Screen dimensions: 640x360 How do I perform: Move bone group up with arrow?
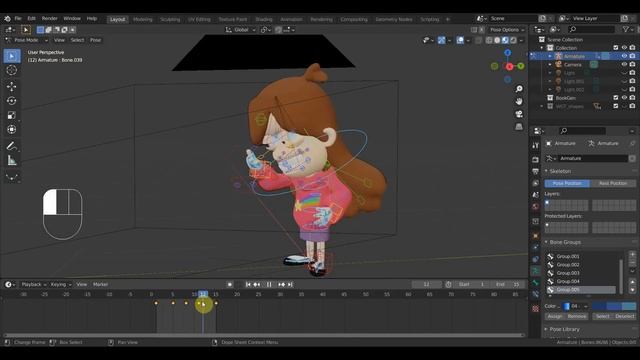[x=632, y=282]
